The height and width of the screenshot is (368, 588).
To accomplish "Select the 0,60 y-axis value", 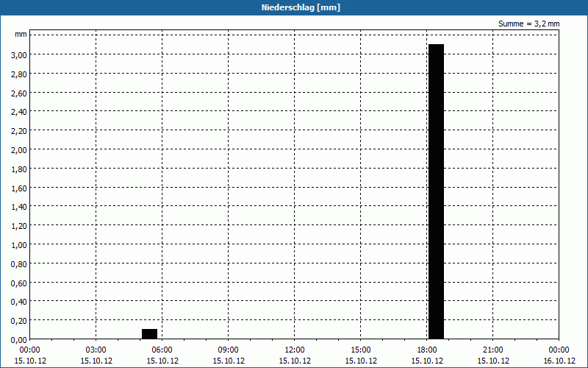I will [x=19, y=283].
